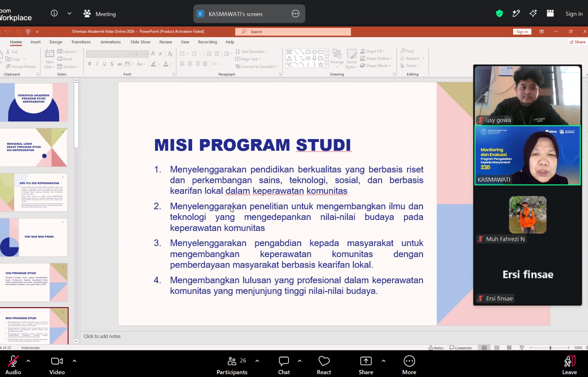This screenshot has height=377, width=588.
Task: Click the Find button
Action: pos(407,51)
